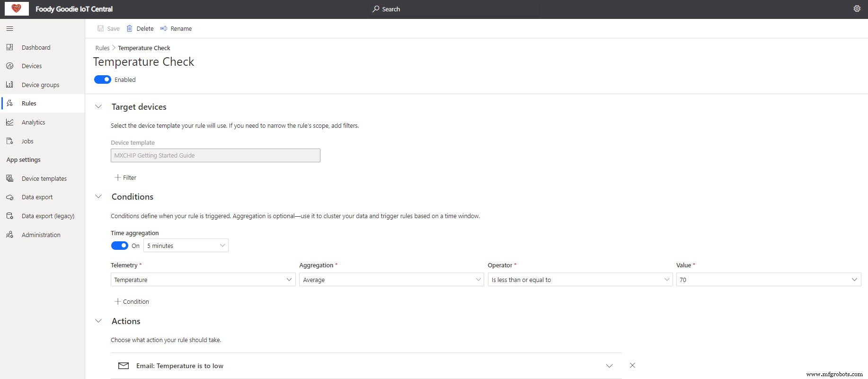Click the Rename icon in the toolbar
The height and width of the screenshot is (379, 868).
(x=164, y=28)
